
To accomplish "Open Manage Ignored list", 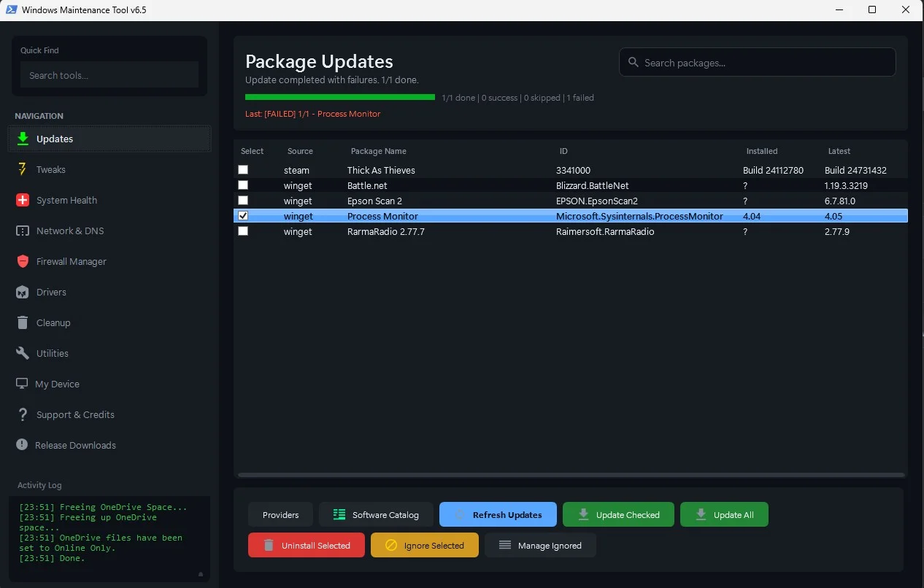I will pos(540,545).
